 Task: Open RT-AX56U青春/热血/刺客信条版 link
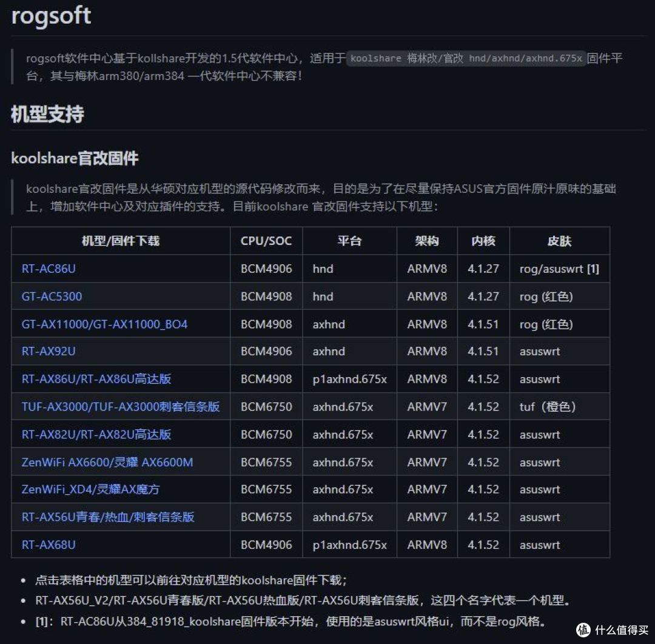pos(108,517)
